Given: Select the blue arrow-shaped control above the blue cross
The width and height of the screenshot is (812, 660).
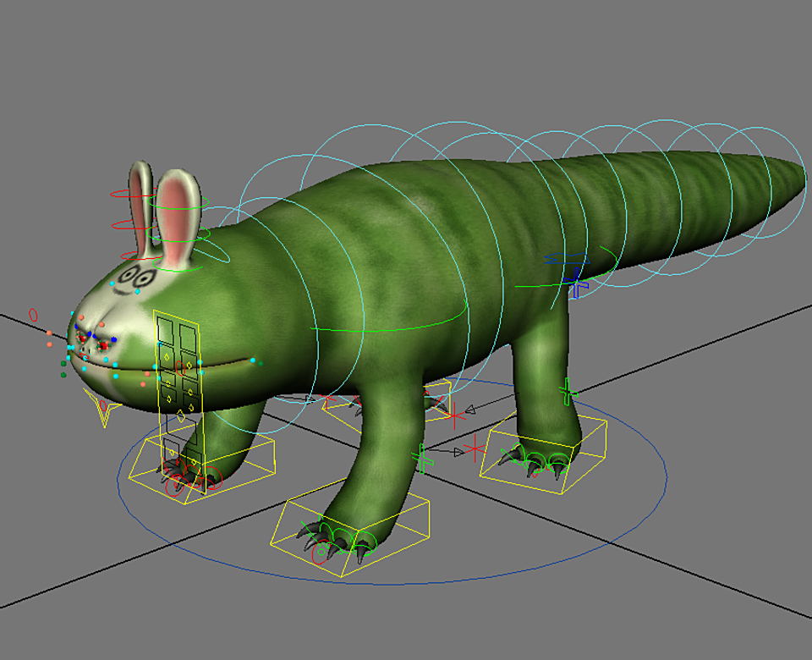Looking at the screenshot, I should [x=567, y=259].
